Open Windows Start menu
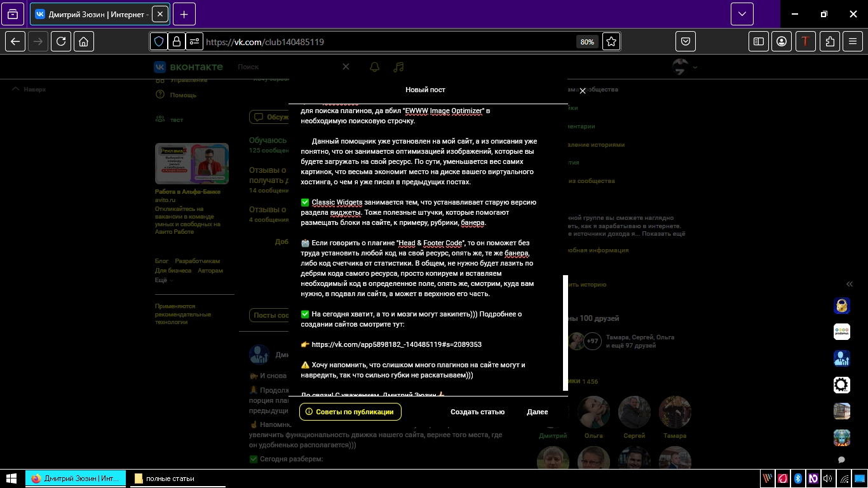868x488 pixels. tap(11, 478)
